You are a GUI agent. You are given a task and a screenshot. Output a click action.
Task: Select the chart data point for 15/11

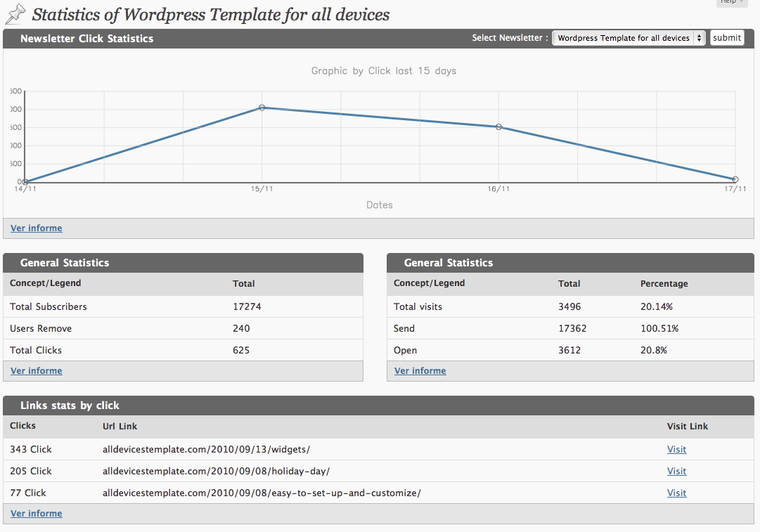[x=262, y=108]
